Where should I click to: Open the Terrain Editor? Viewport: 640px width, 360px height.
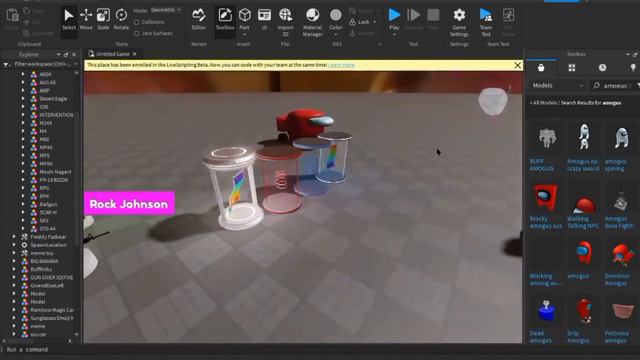[199, 20]
